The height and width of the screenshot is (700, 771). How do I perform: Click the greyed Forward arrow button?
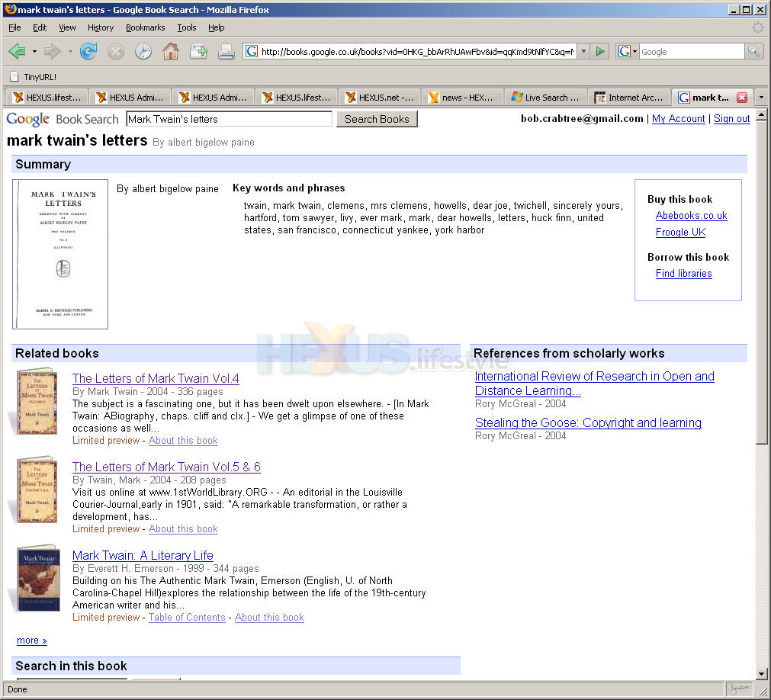52,51
